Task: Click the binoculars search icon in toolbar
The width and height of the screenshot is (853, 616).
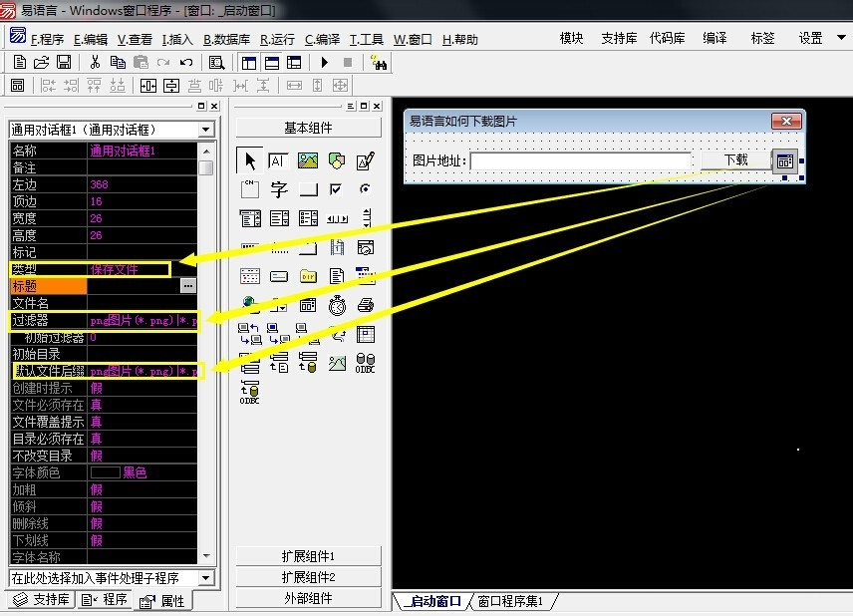Action: (379, 62)
